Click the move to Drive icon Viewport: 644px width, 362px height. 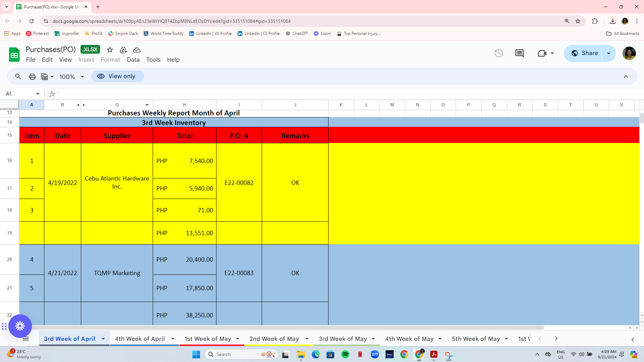(123, 50)
